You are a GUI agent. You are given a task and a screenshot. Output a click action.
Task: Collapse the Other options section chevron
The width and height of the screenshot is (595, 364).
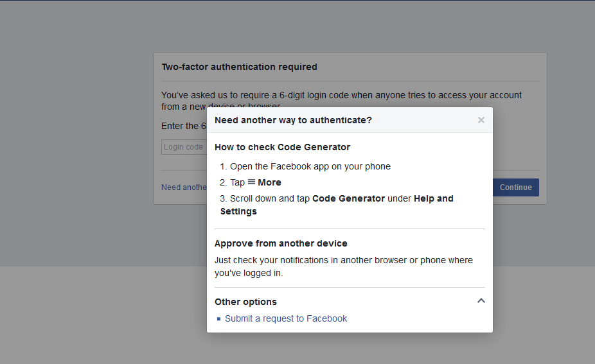pyautogui.click(x=481, y=300)
